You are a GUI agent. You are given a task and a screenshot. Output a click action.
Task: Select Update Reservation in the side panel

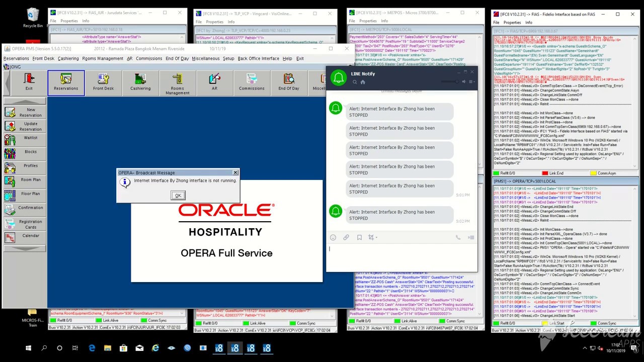click(x=25, y=126)
